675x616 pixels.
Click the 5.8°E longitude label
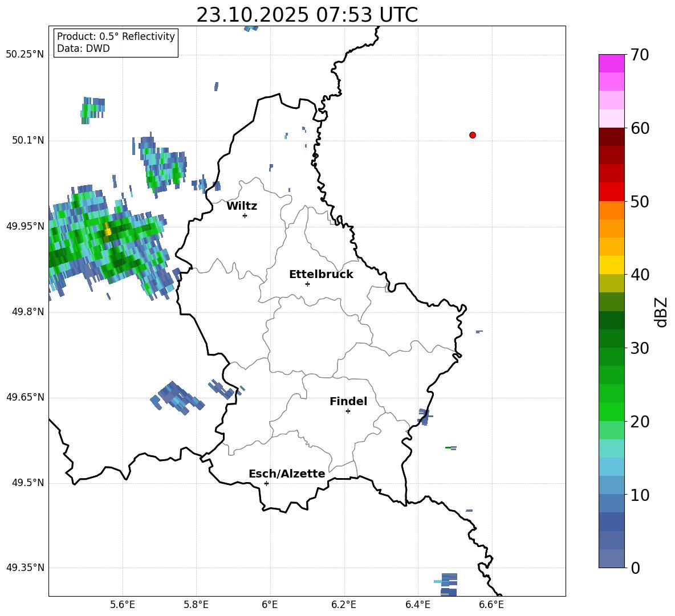click(x=196, y=605)
